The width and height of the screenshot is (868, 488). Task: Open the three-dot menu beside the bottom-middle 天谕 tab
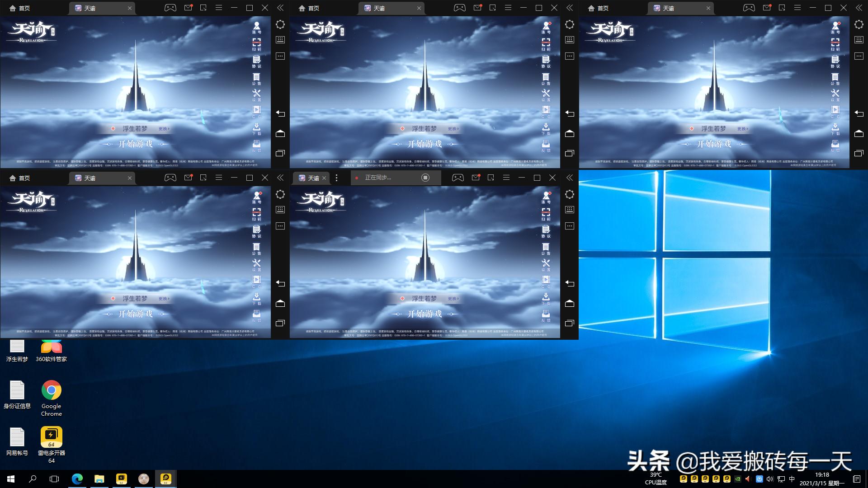point(336,178)
